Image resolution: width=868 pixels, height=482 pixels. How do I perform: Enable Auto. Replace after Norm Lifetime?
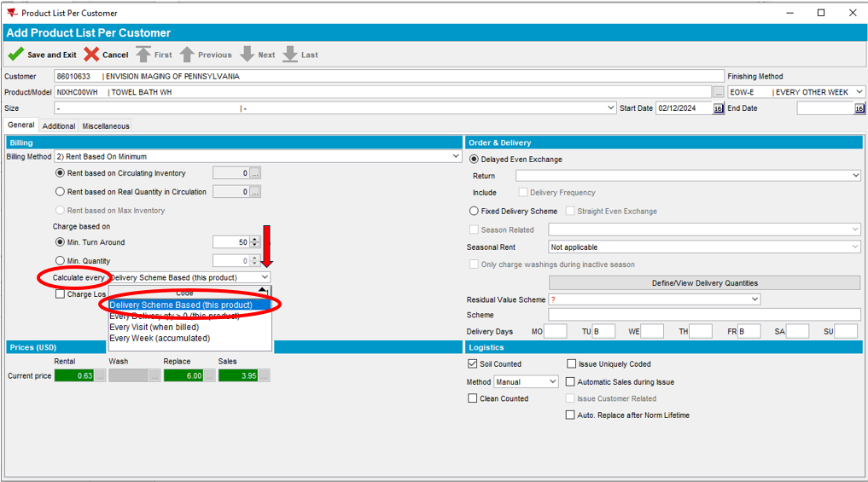[570, 415]
